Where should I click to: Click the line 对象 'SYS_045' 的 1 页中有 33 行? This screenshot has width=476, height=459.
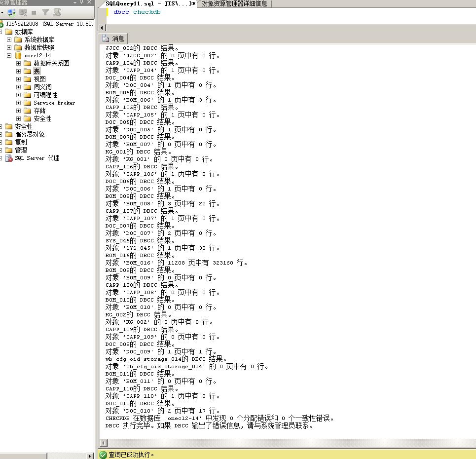point(162,248)
